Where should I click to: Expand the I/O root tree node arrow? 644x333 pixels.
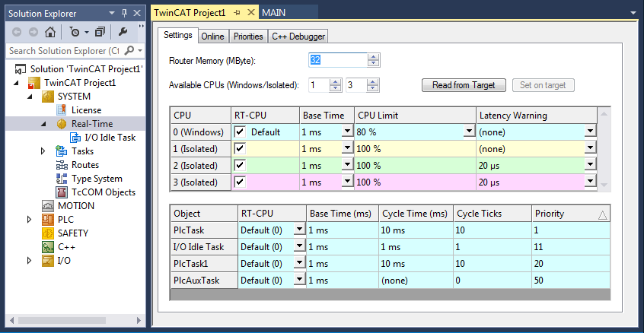click(x=30, y=261)
